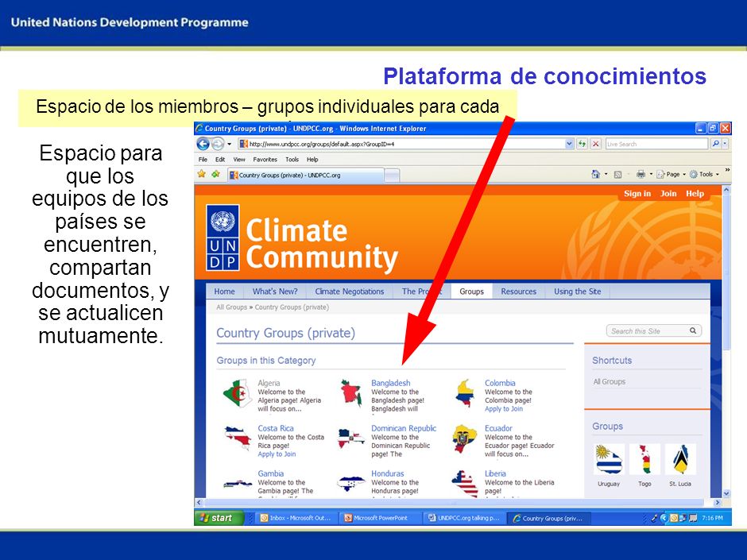Screen dimensions: 747x560
Task: Open the Tools gear command bar menu
Action: [x=704, y=174]
